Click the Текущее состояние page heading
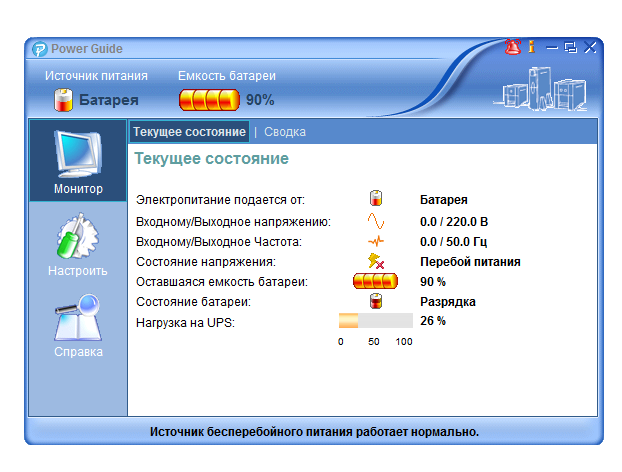This screenshot has width=622, height=472. click(x=211, y=159)
